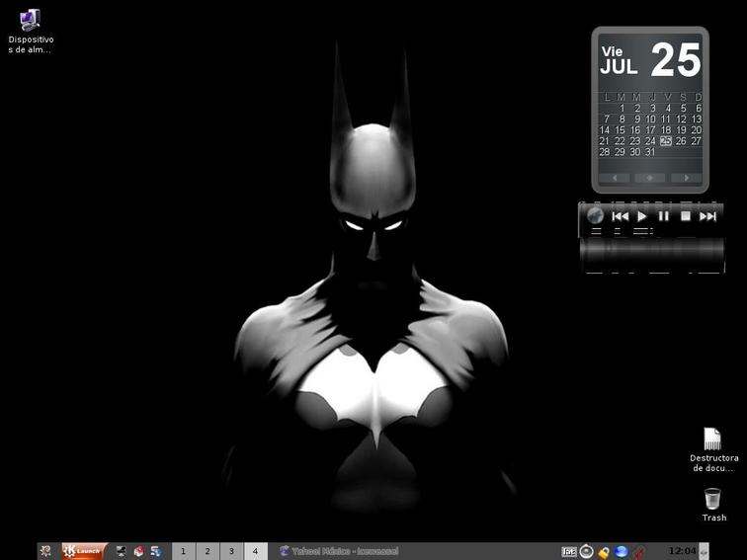The width and height of the screenshot is (747, 560).
Task: Click the blue S application icon in panel
Action: [156, 551]
